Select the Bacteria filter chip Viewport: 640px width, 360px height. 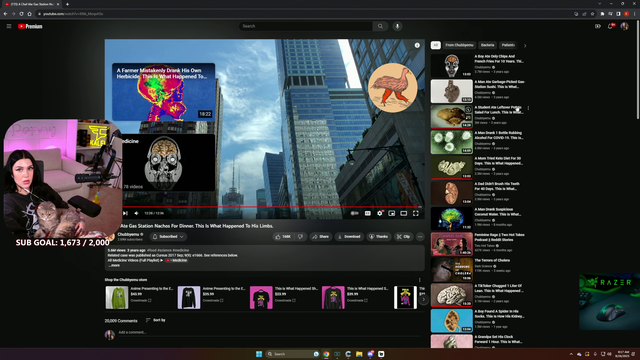click(x=487, y=45)
